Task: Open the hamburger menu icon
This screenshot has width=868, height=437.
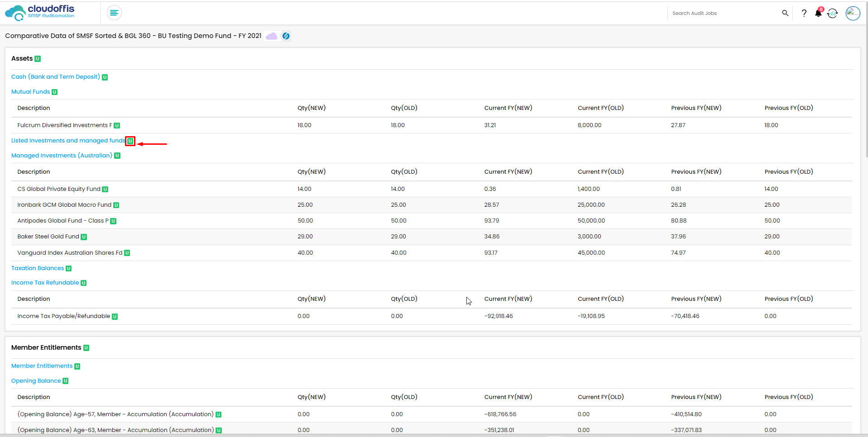Action: (x=114, y=13)
